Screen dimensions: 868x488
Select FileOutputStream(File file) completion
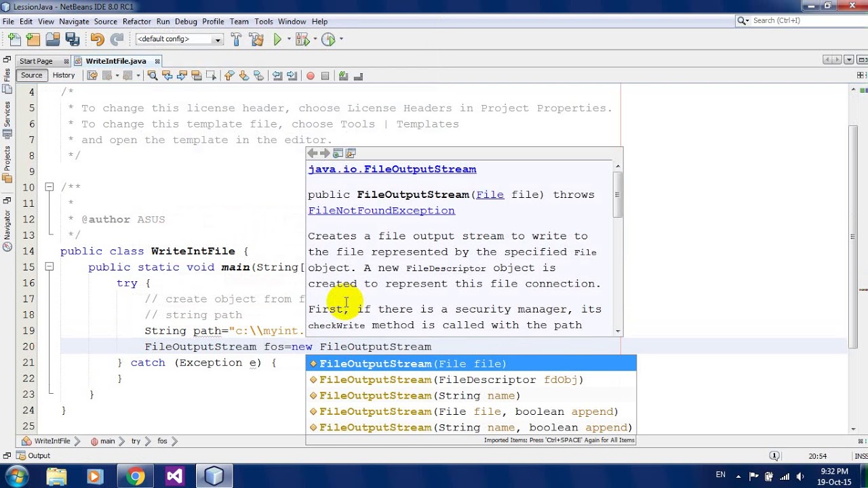pyautogui.click(x=471, y=364)
